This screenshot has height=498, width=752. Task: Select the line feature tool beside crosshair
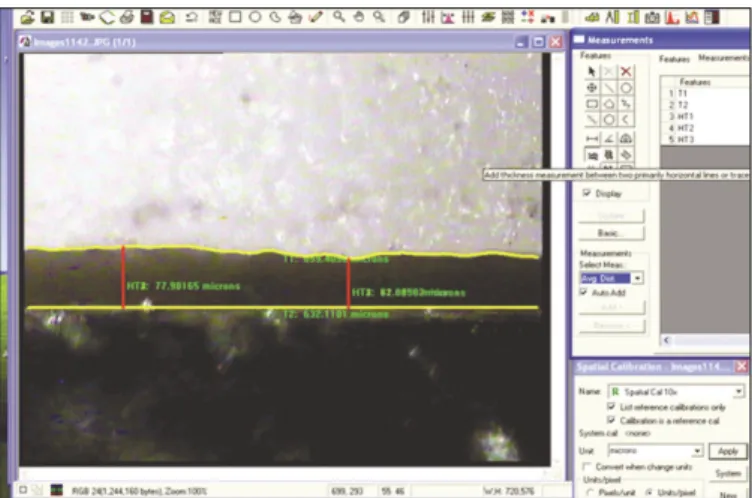609,88
